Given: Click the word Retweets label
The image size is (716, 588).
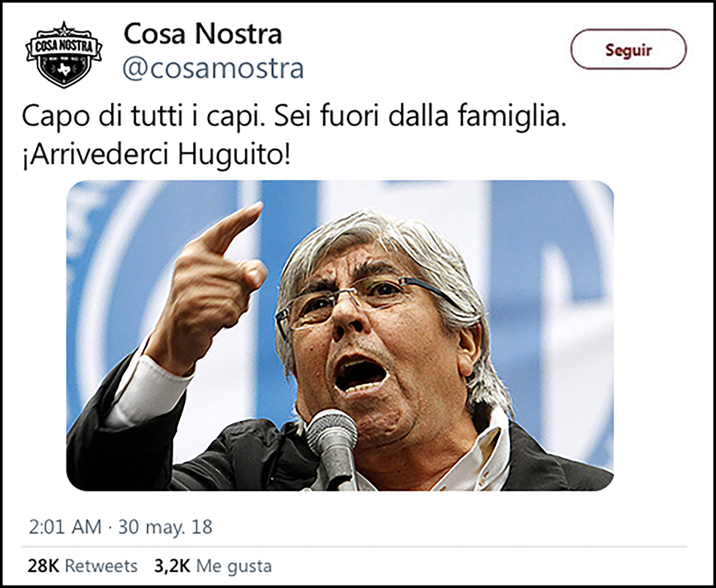Looking at the screenshot, I should point(101,566).
